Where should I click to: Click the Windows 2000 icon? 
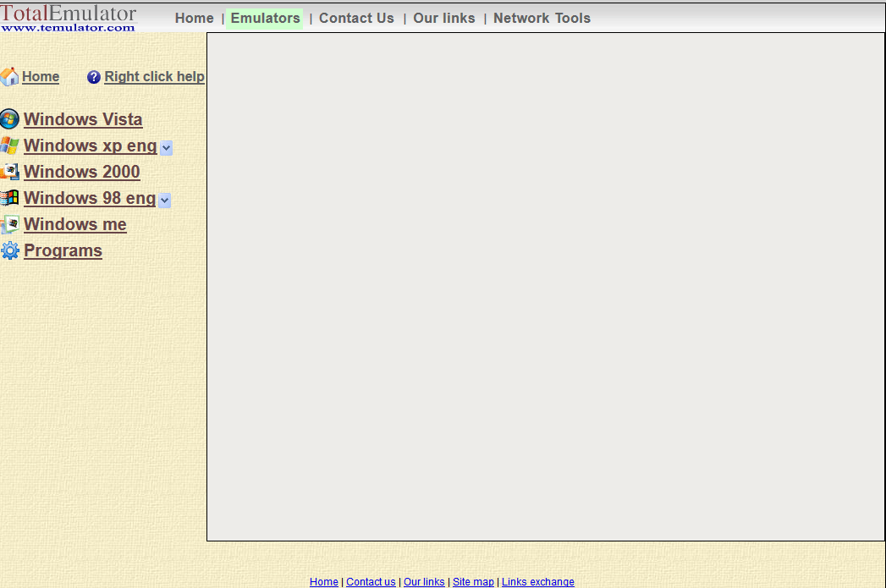tap(9, 172)
